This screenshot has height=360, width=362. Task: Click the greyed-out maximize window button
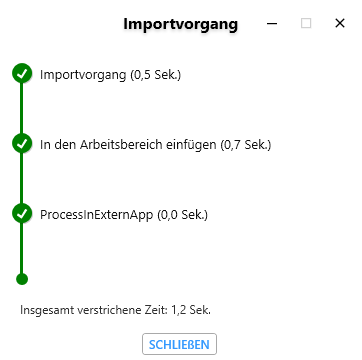click(x=306, y=23)
